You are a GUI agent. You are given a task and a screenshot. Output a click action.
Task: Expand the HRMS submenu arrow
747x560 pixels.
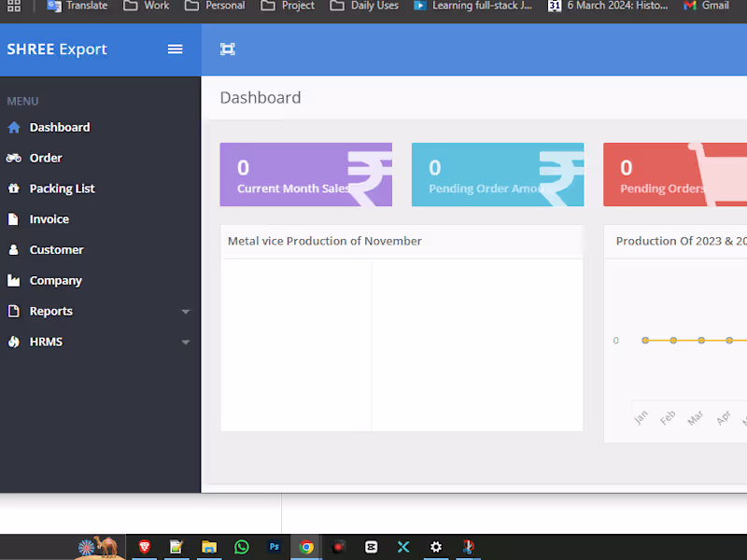186,342
